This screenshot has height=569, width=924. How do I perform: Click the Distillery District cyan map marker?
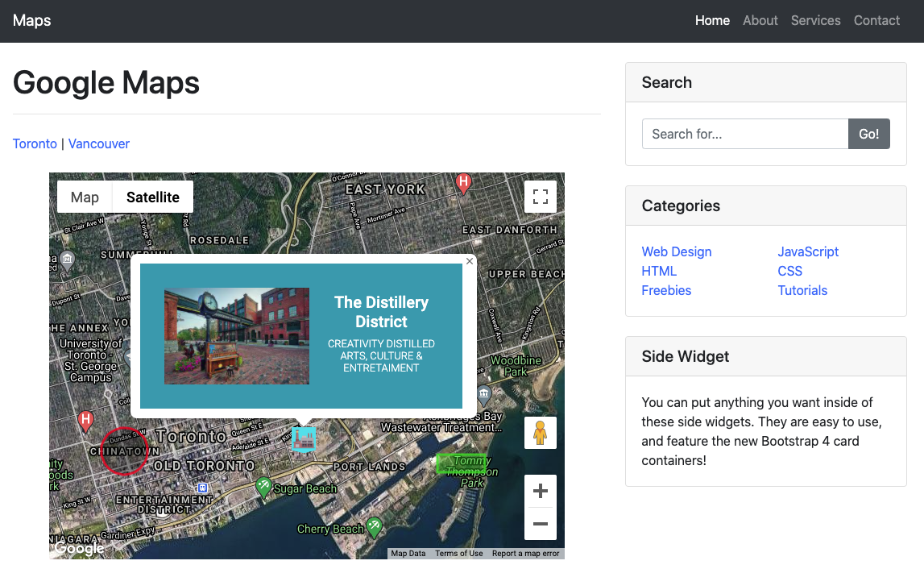[304, 438]
